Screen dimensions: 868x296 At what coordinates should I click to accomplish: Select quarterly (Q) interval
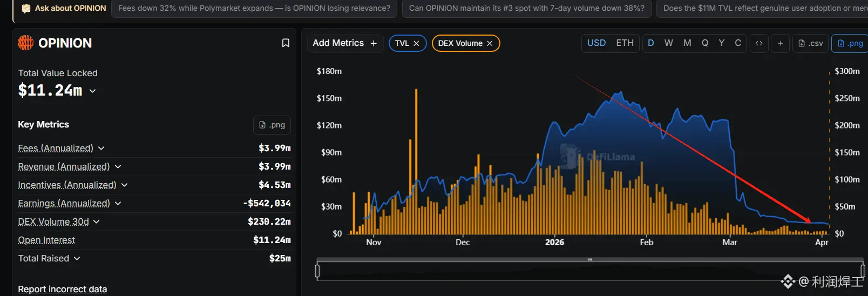tap(705, 43)
